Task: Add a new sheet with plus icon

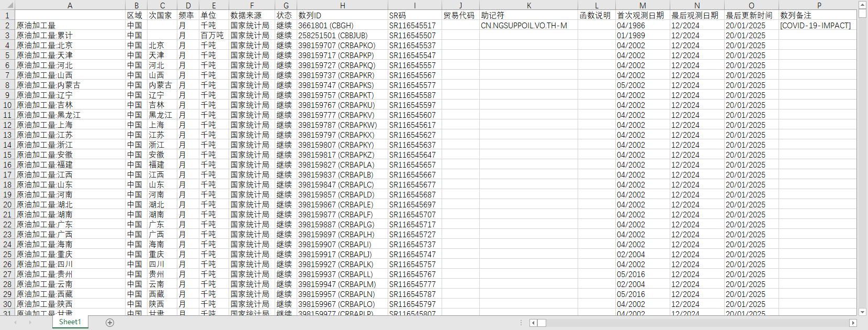Action: [x=110, y=323]
